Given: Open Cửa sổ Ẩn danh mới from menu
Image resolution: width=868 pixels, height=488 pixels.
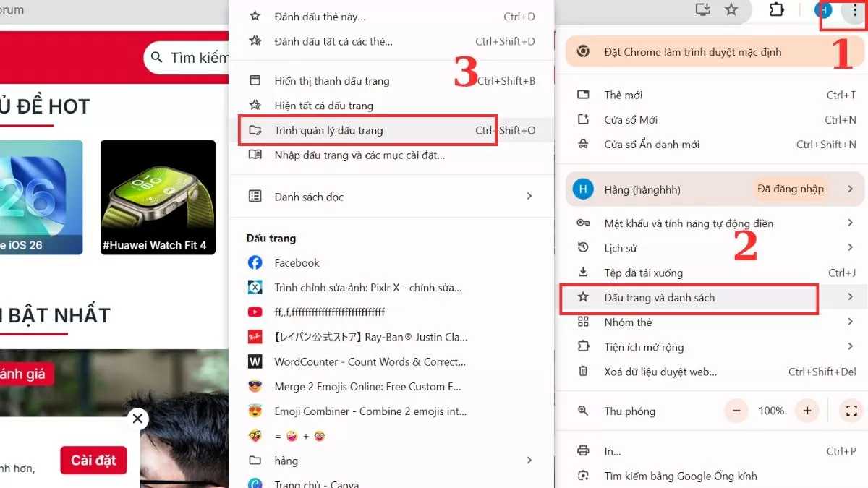Looking at the screenshot, I should (x=653, y=144).
